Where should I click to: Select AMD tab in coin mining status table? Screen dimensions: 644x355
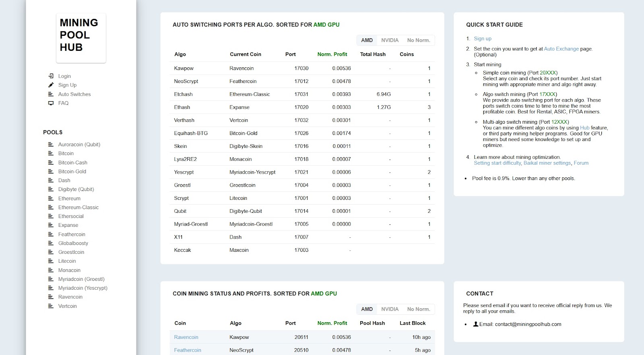367,309
